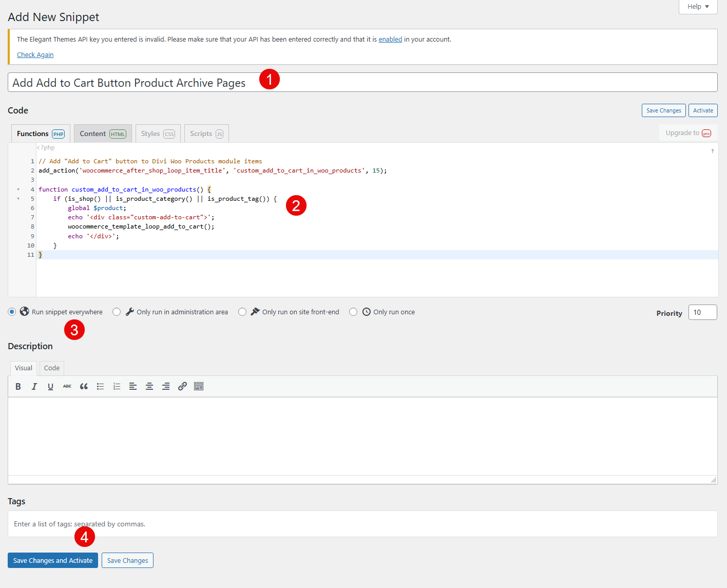Click the hammer icon for site front-end
This screenshot has width=727, height=588.
point(255,312)
